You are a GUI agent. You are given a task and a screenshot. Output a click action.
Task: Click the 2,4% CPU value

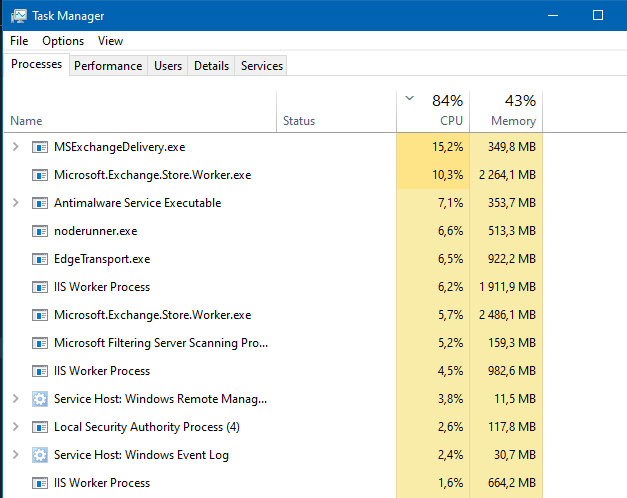point(450,455)
